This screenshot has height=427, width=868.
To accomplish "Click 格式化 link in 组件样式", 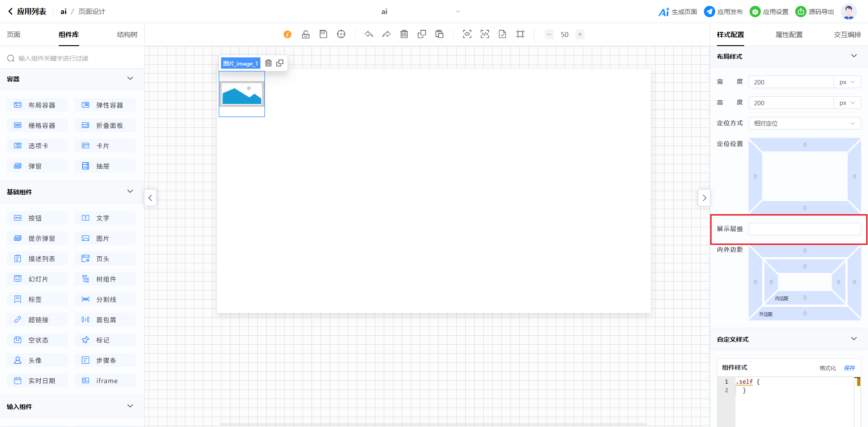I will click(x=827, y=368).
